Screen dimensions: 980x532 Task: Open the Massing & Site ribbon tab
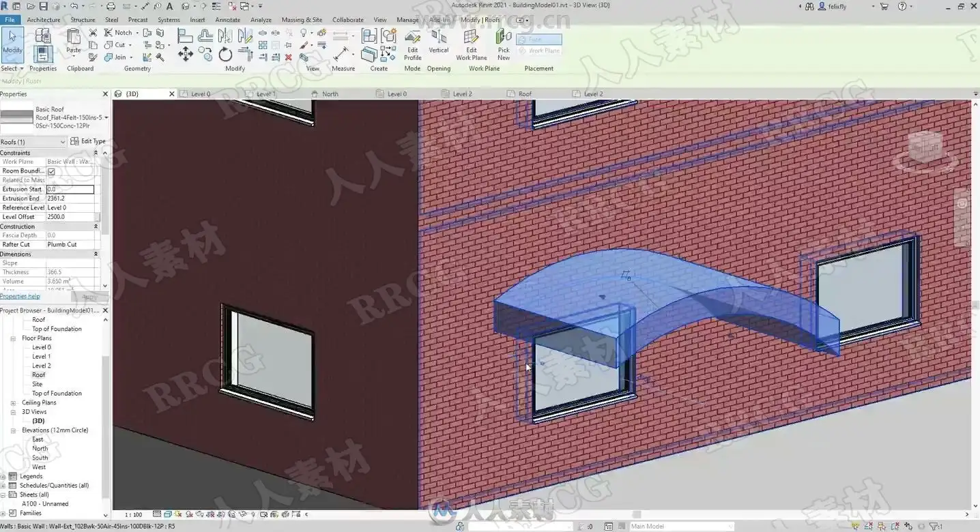click(x=302, y=20)
